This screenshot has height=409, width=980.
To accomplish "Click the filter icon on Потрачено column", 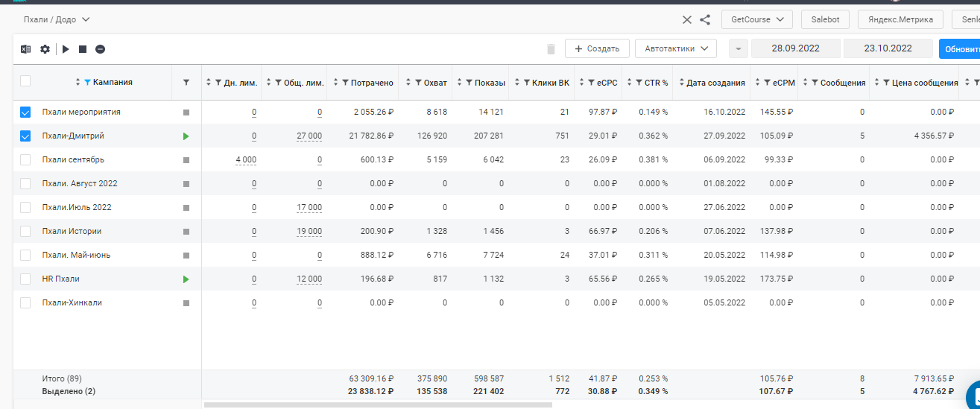I will coord(344,83).
